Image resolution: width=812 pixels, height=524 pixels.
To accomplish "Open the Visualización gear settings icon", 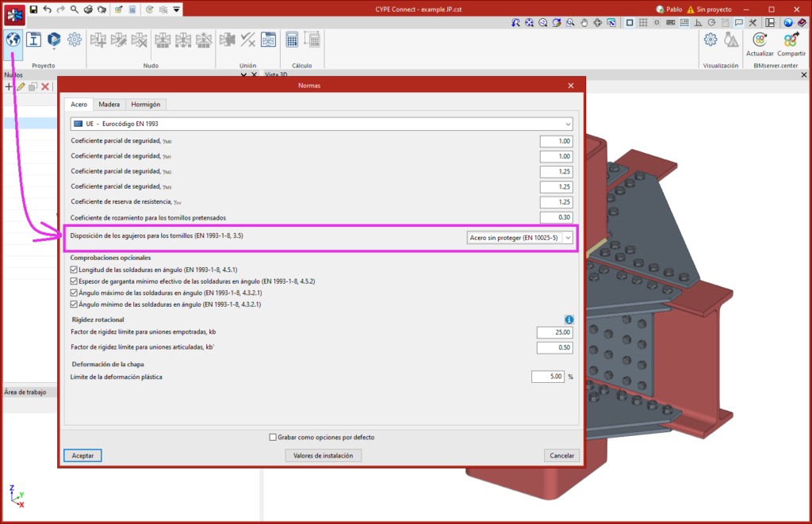I will tap(710, 40).
